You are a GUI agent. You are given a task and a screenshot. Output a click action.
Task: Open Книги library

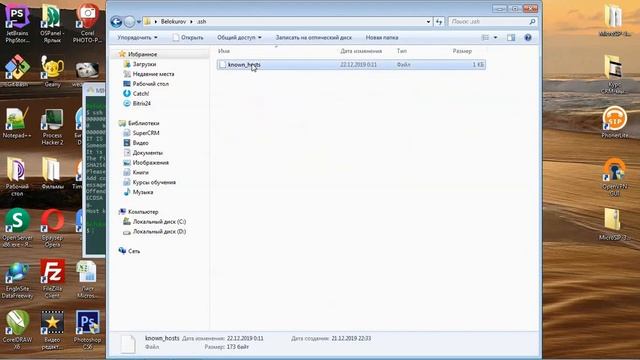[140, 172]
